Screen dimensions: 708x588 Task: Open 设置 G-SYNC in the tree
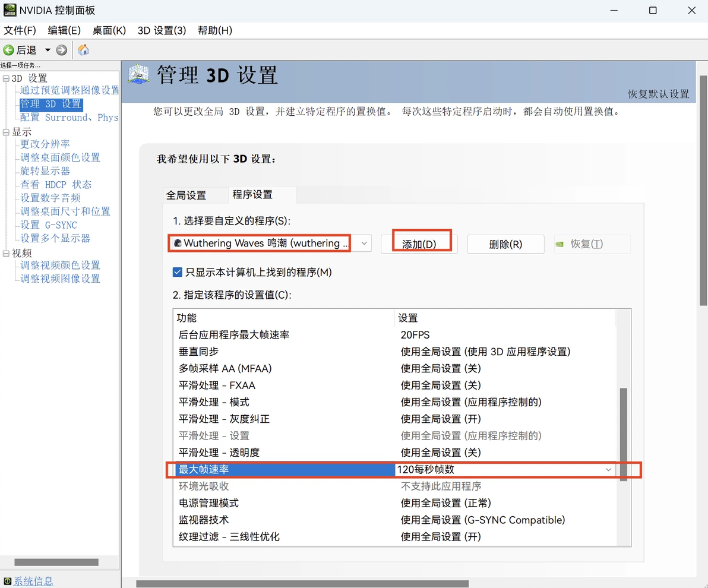click(x=49, y=225)
